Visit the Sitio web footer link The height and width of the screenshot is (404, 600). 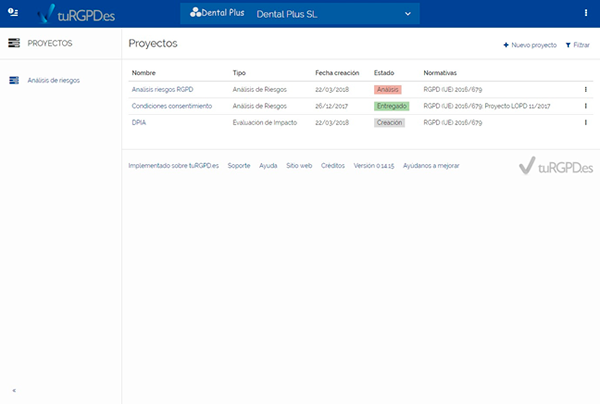[299, 166]
